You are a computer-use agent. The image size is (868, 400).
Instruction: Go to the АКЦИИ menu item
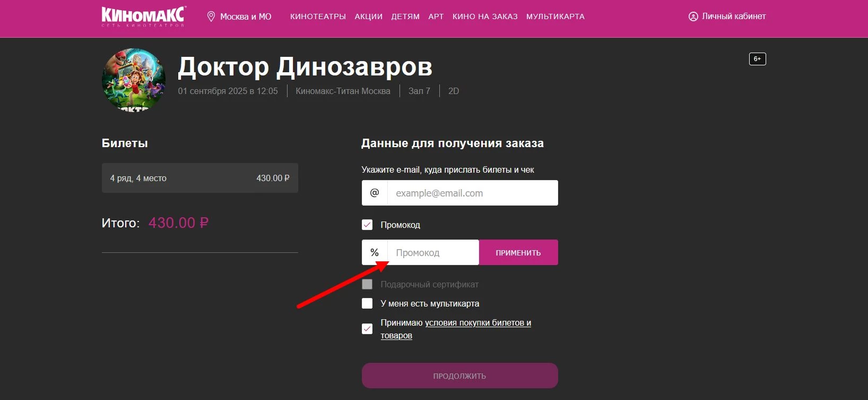[x=368, y=16]
